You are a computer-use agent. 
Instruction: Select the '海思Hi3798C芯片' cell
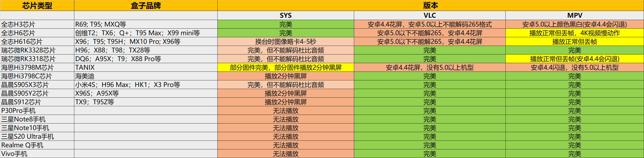pyautogui.click(x=37, y=76)
